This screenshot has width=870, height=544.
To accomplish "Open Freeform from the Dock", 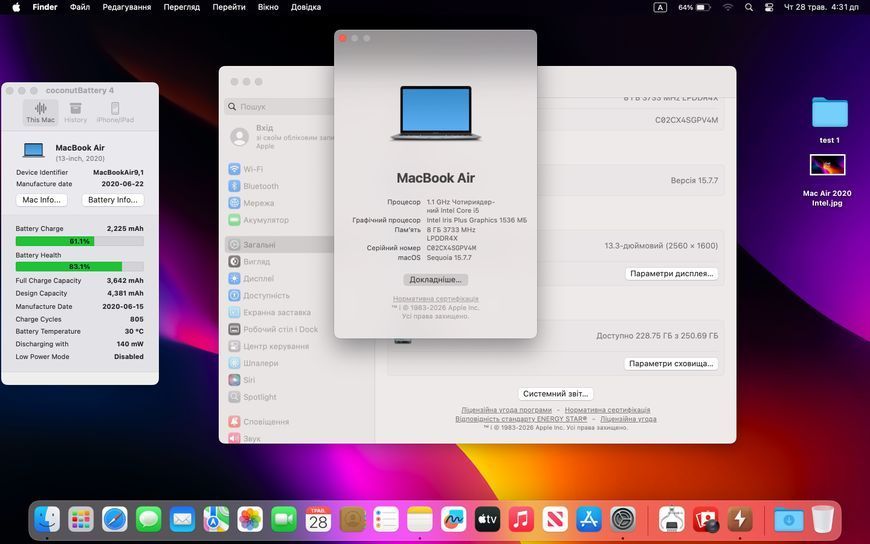I will (454, 520).
